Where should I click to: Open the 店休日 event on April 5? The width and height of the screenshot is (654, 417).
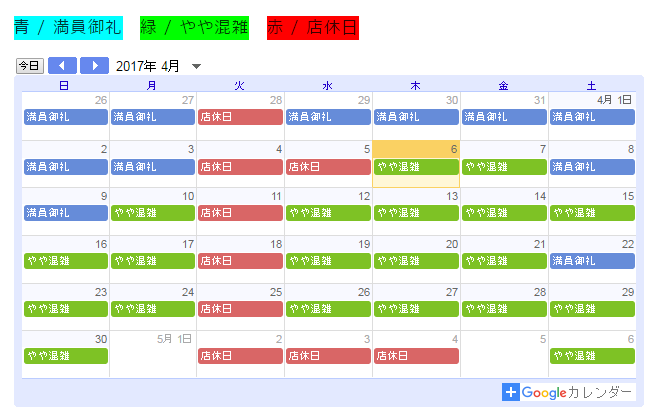click(x=328, y=166)
